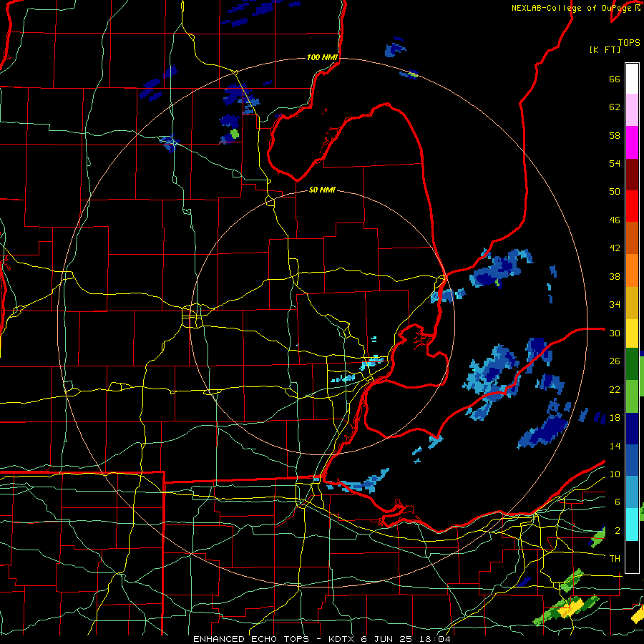
Task: Select the "54" legend value
Action: click(x=615, y=163)
